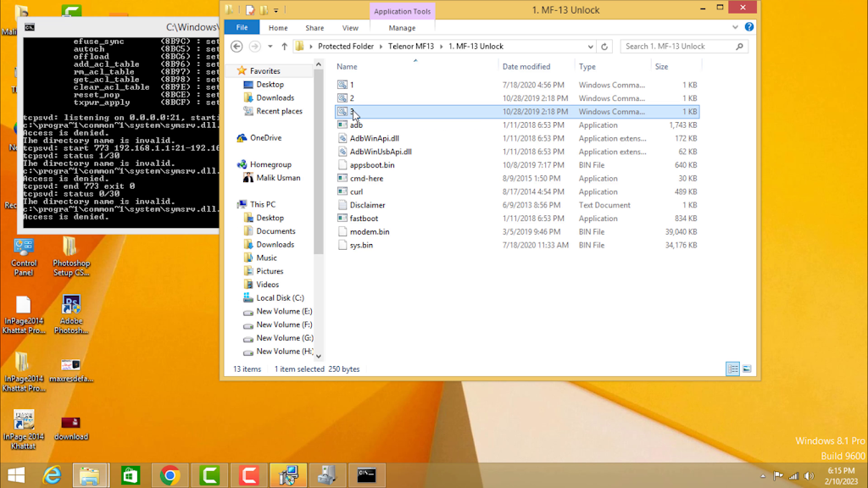Select Recent places under Favorites
This screenshot has height=488, width=868.
point(279,111)
